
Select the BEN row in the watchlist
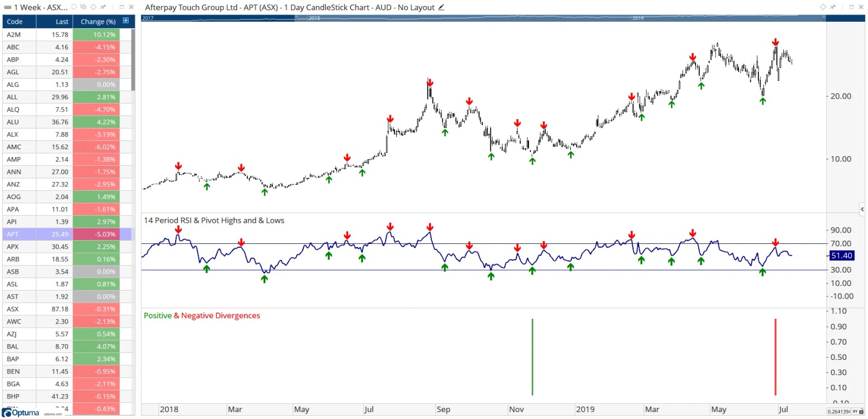67,371
